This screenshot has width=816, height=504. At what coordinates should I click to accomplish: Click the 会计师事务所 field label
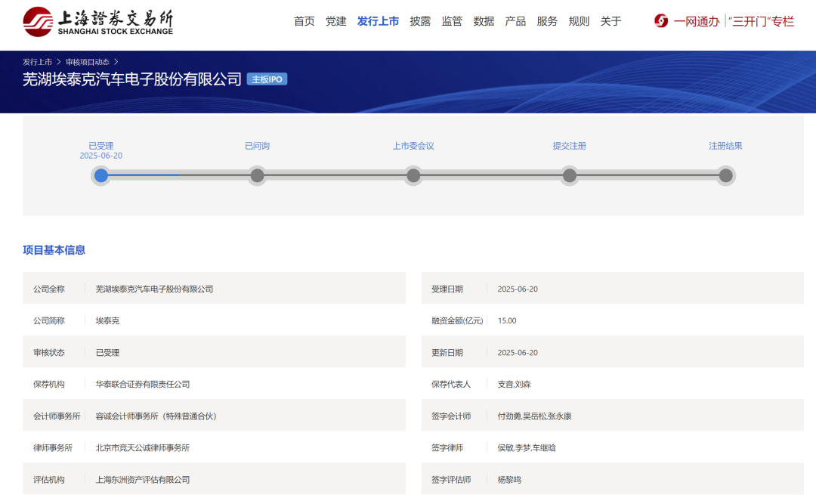[57, 416]
